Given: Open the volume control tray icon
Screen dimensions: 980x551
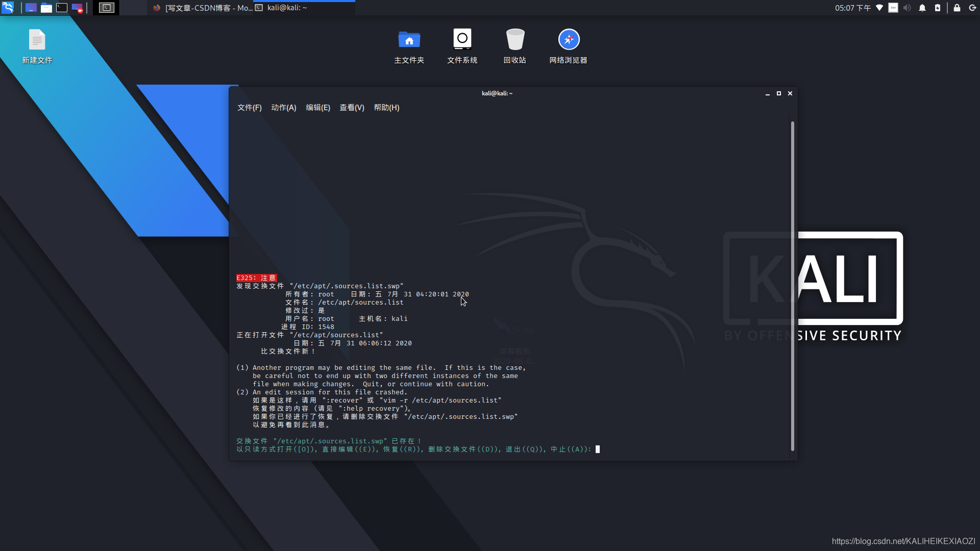Looking at the screenshot, I should 907,8.
